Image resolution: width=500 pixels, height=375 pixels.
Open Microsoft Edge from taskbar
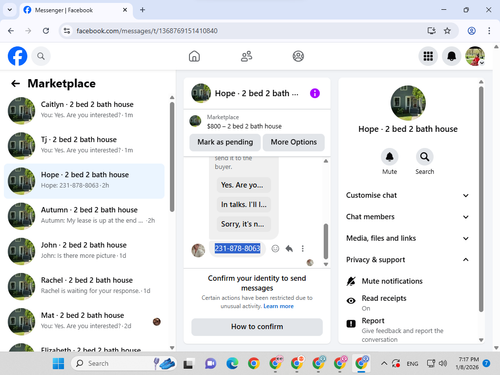click(x=232, y=363)
